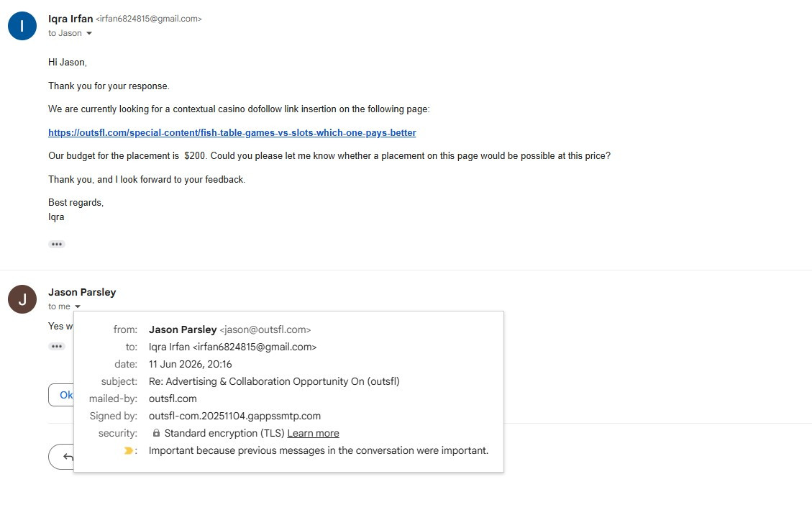
Task: Click the 'to me' recipient text
Action: point(59,306)
